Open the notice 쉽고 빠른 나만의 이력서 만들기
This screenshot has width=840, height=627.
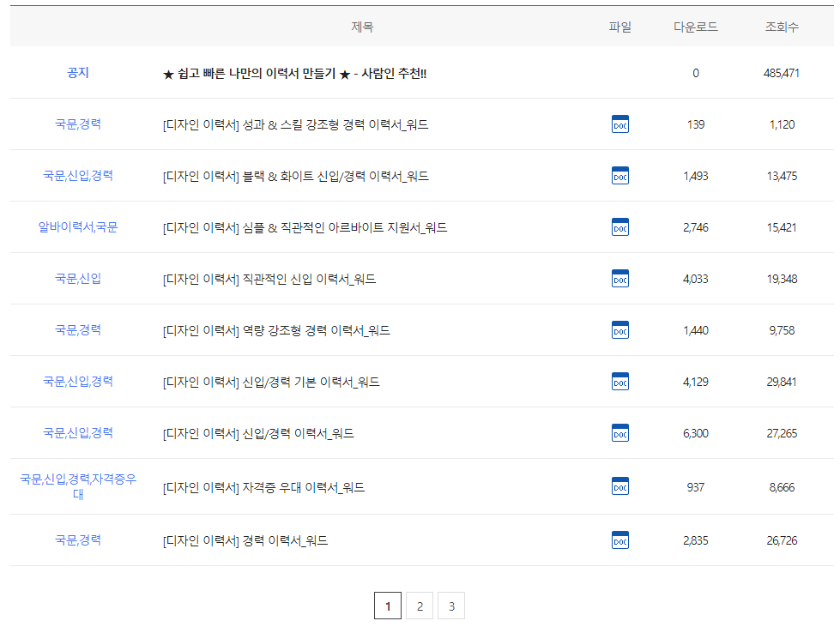tap(294, 74)
